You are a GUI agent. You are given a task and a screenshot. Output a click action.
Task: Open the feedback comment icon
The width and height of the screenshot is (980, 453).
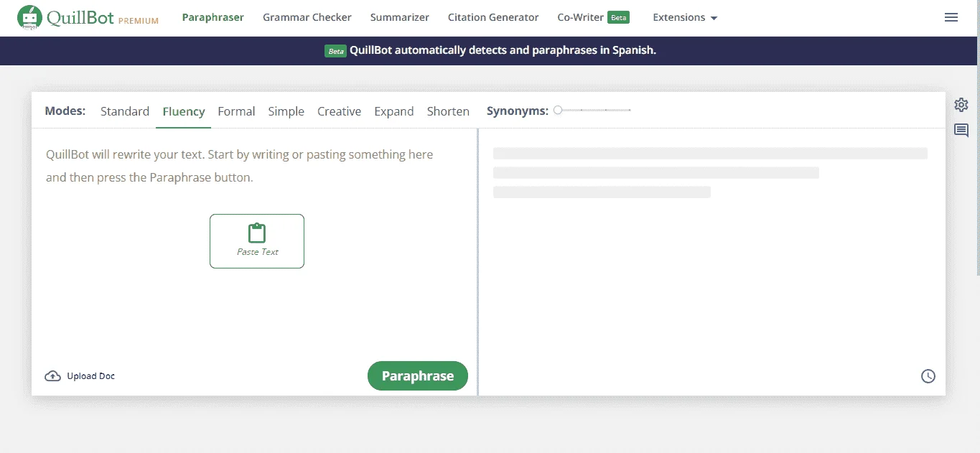click(961, 131)
